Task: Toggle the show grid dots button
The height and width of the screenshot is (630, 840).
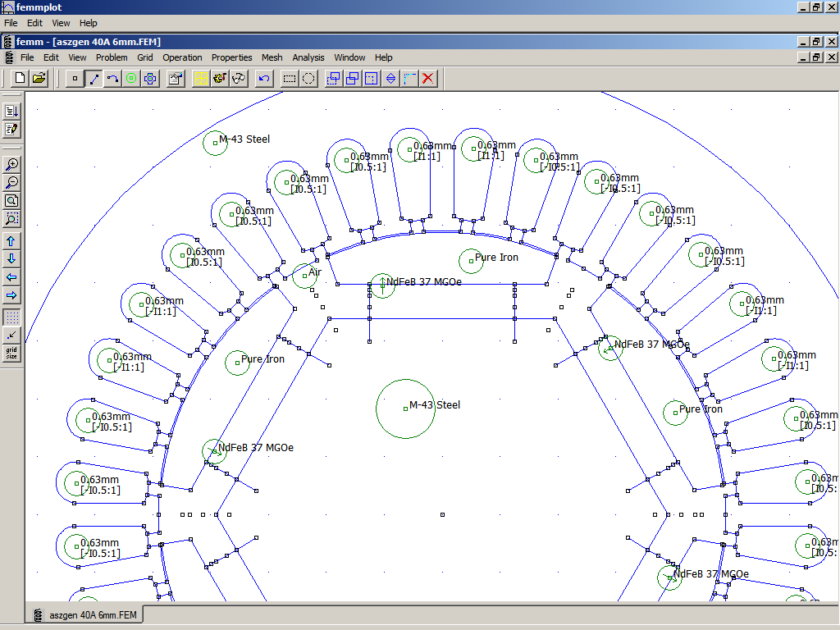Action: (x=11, y=317)
